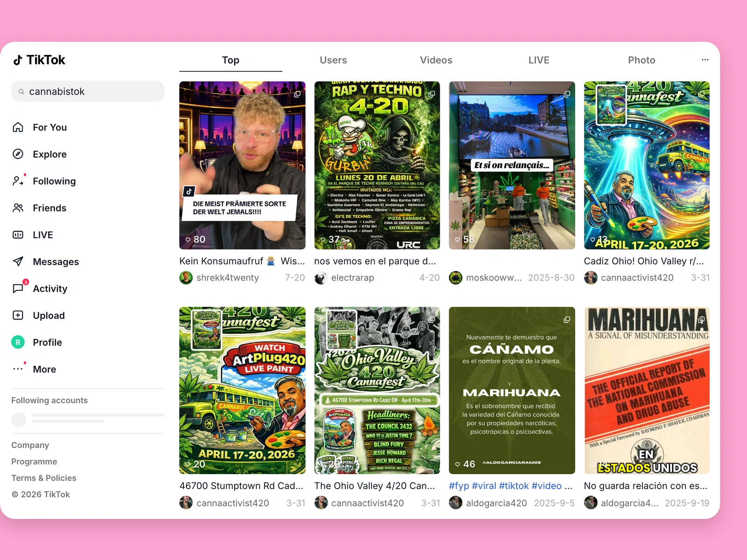Open Activity chat bubble icon
This screenshot has width=747, height=560.
[x=18, y=288]
